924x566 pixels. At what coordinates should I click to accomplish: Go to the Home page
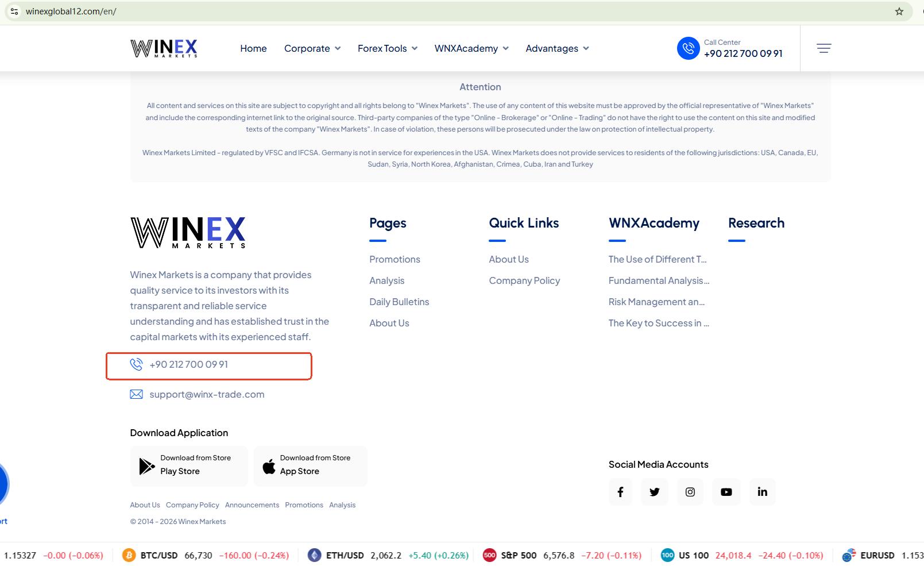(253, 48)
